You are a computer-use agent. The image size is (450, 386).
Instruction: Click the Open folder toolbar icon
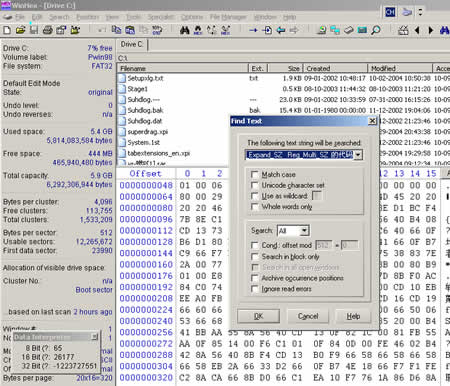click(x=20, y=30)
